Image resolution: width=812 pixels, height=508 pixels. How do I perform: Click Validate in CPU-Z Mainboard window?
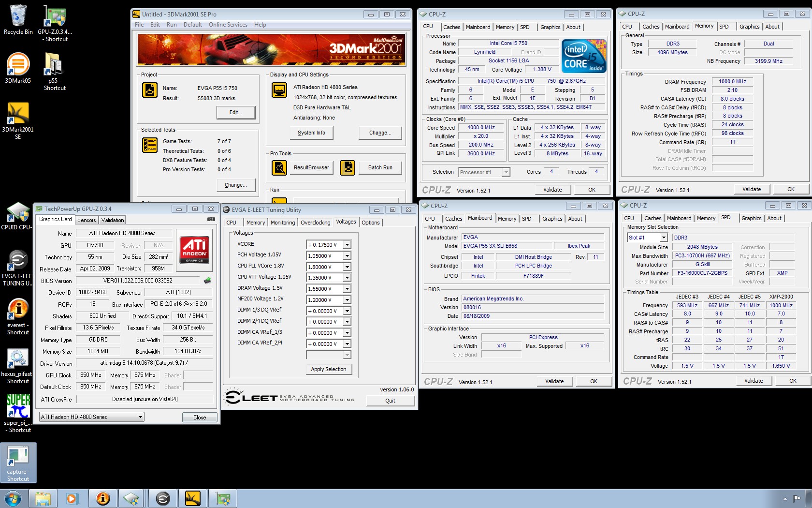tap(554, 381)
